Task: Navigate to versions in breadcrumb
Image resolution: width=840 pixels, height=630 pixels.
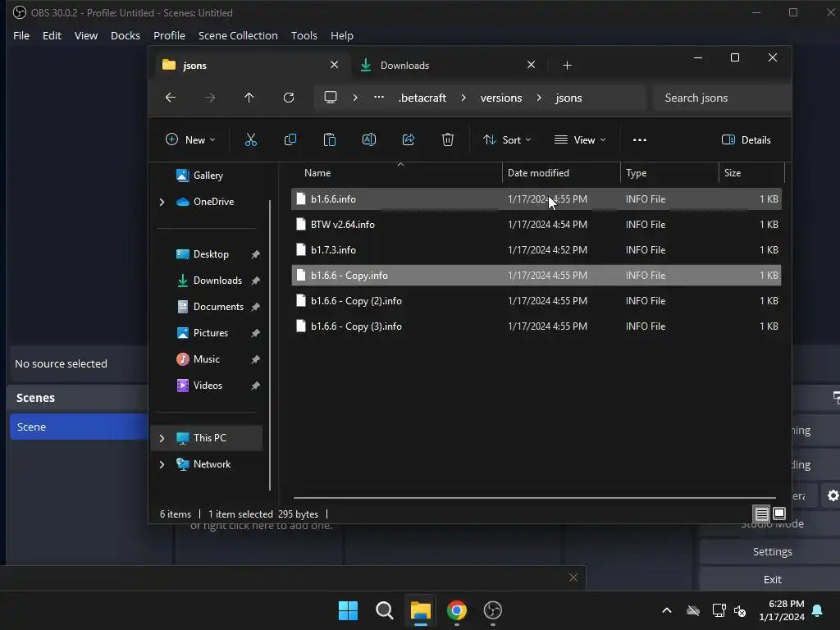Action: click(x=501, y=98)
